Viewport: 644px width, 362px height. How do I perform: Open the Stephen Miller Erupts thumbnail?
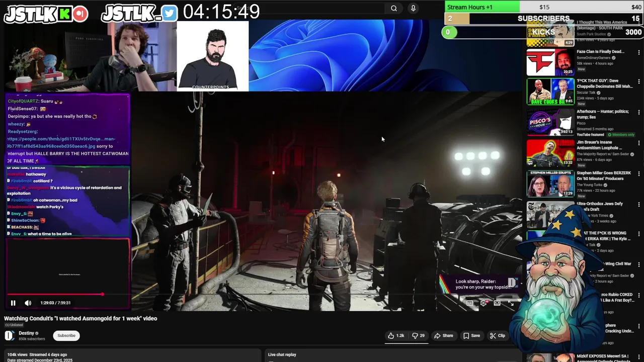[x=550, y=184]
